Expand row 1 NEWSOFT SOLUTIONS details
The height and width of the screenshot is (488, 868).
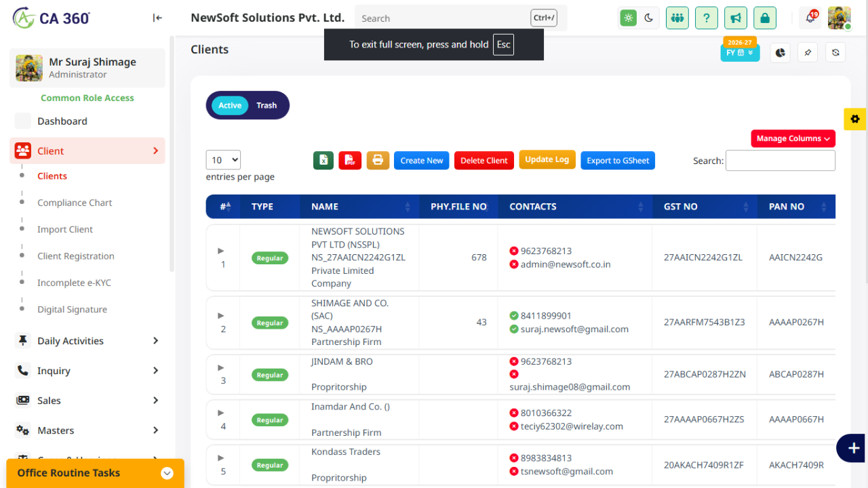click(221, 251)
